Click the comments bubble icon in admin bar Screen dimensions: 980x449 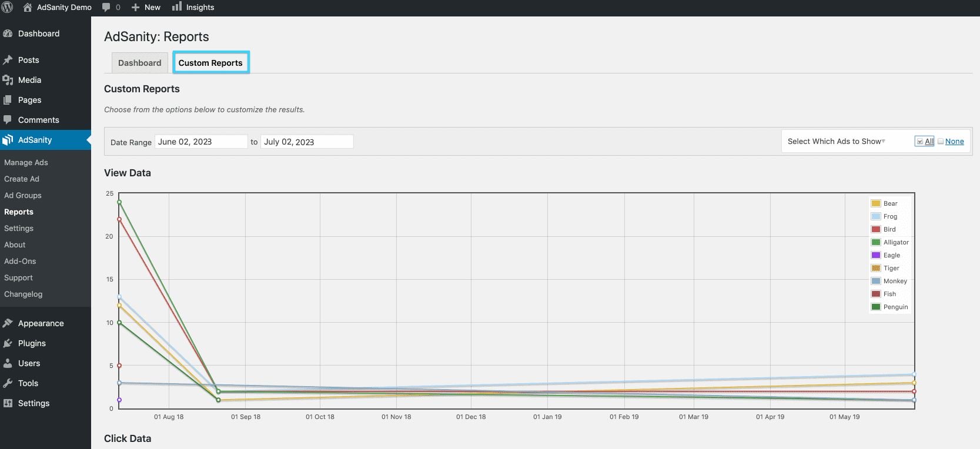pos(106,7)
